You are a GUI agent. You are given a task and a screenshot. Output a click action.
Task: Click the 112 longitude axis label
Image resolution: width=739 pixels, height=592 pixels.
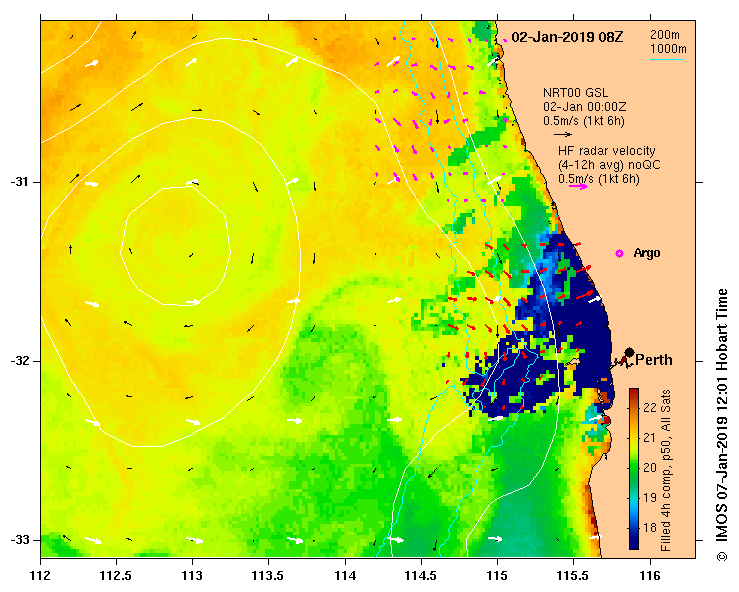(41, 576)
